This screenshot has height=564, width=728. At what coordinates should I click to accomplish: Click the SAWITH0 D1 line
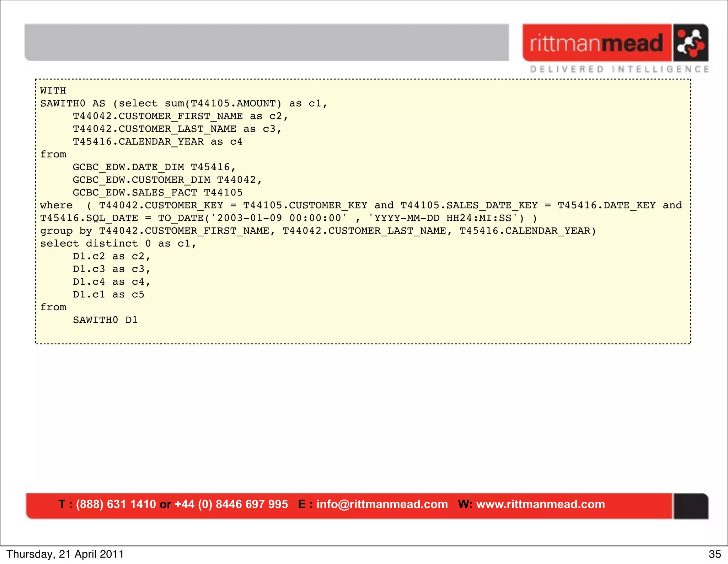click(x=105, y=320)
